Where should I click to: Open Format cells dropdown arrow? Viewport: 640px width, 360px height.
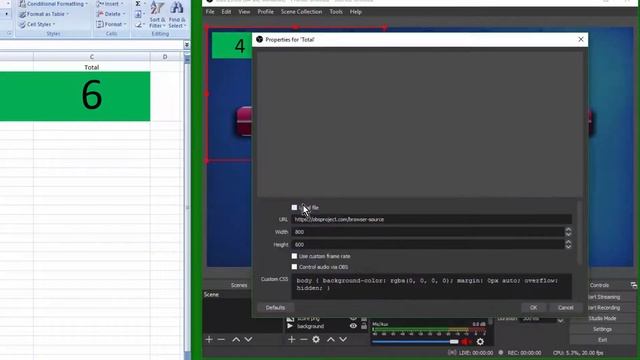point(125,24)
